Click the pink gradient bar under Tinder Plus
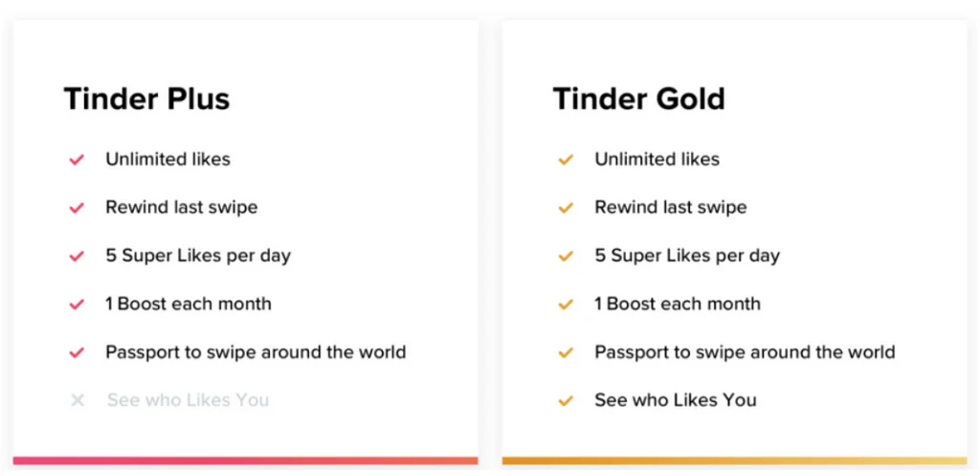The image size is (980, 476). (x=245, y=461)
